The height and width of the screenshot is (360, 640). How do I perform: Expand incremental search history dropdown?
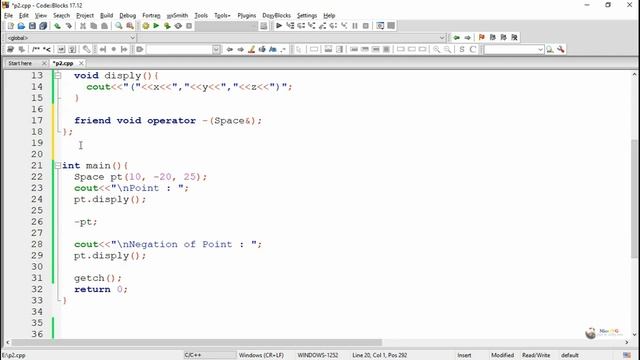[216, 49]
